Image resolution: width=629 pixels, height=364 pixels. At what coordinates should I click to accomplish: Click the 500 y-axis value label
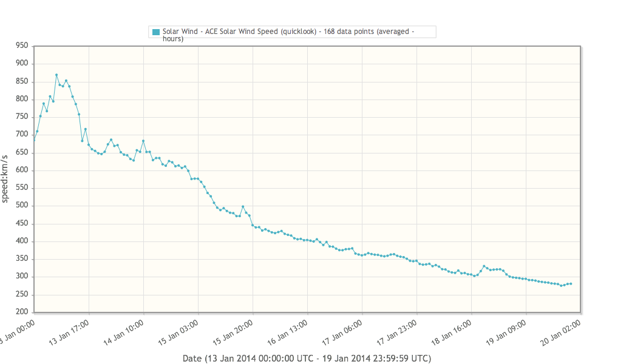click(22, 206)
